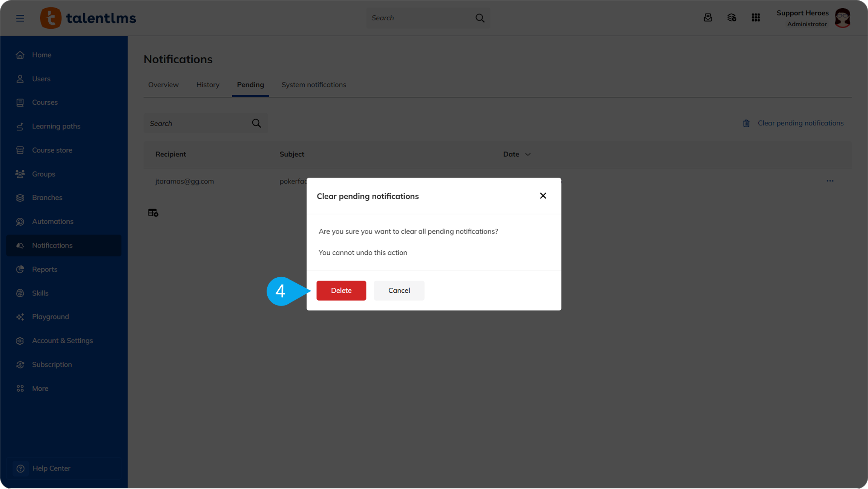Click the Automations sidebar icon
The width and height of the screenshot is (868, 489).
point(20,222)
